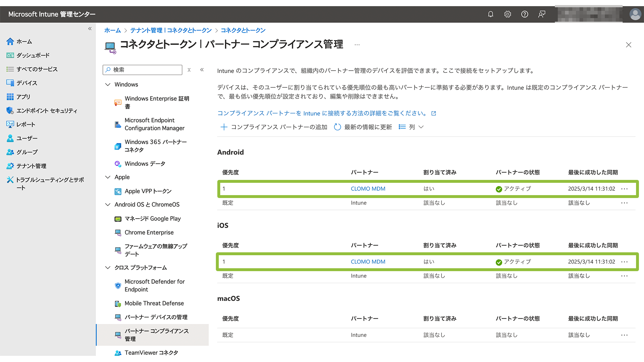
Task: Open the notifications bell icon
Action: pos(490,14)
